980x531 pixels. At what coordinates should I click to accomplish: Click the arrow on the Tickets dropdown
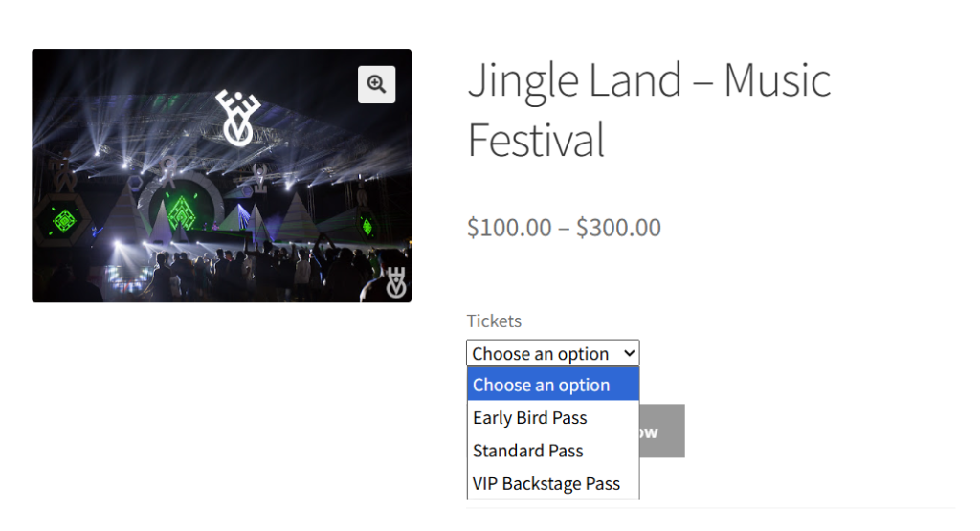(629, 354)
